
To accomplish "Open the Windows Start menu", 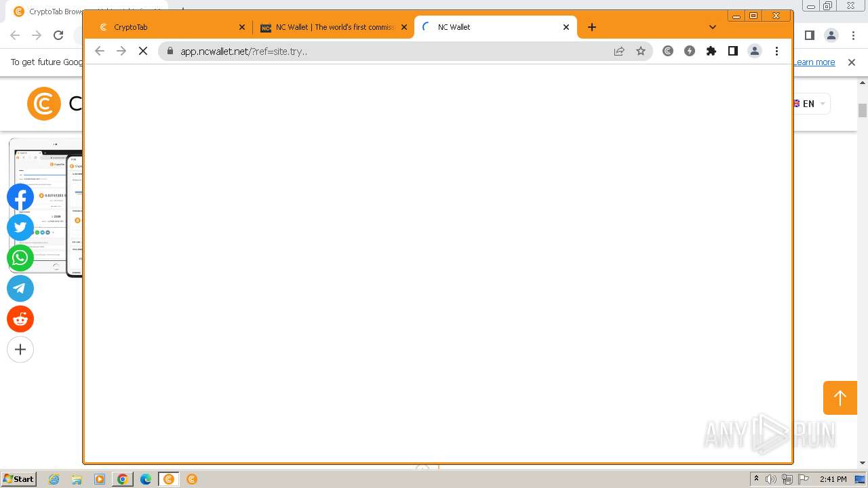I will point(19,479).
